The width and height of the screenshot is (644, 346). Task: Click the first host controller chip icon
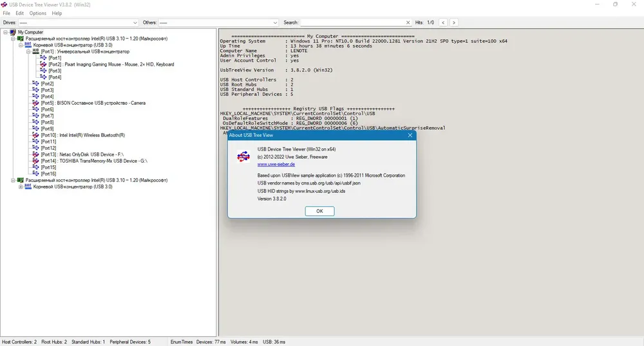click(x=21, y=39)
